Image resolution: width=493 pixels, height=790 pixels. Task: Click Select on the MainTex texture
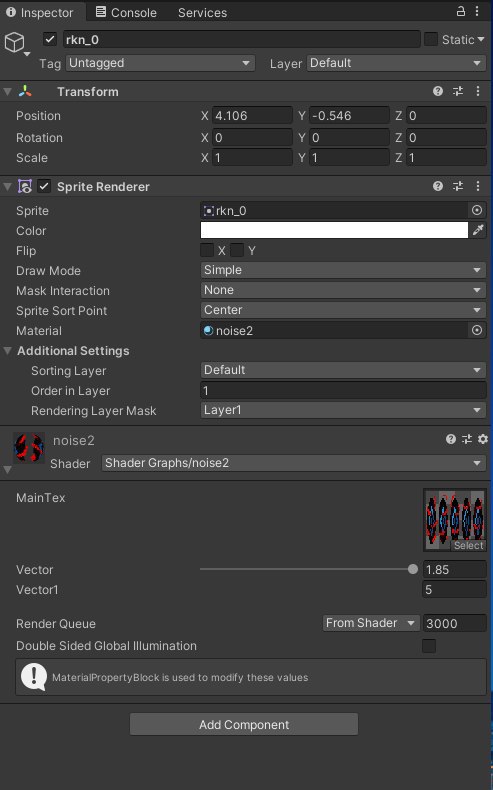(468, 545)
